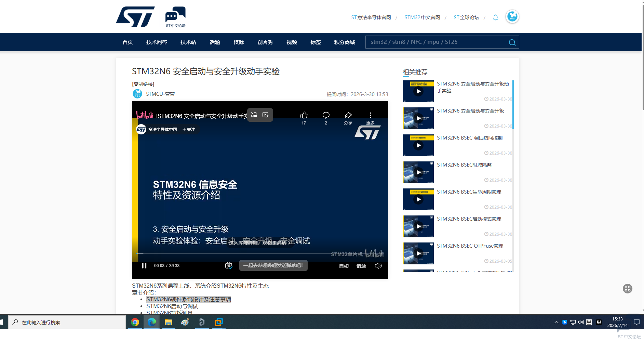This screenshot has height=342, width=644.
Task: Open the 技术帖 nav item
Action: click(x=188, y=42)
